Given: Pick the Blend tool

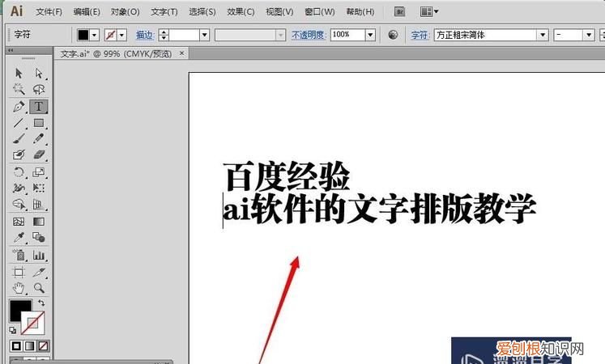Looking at the screenshot, I should point(39,237).
